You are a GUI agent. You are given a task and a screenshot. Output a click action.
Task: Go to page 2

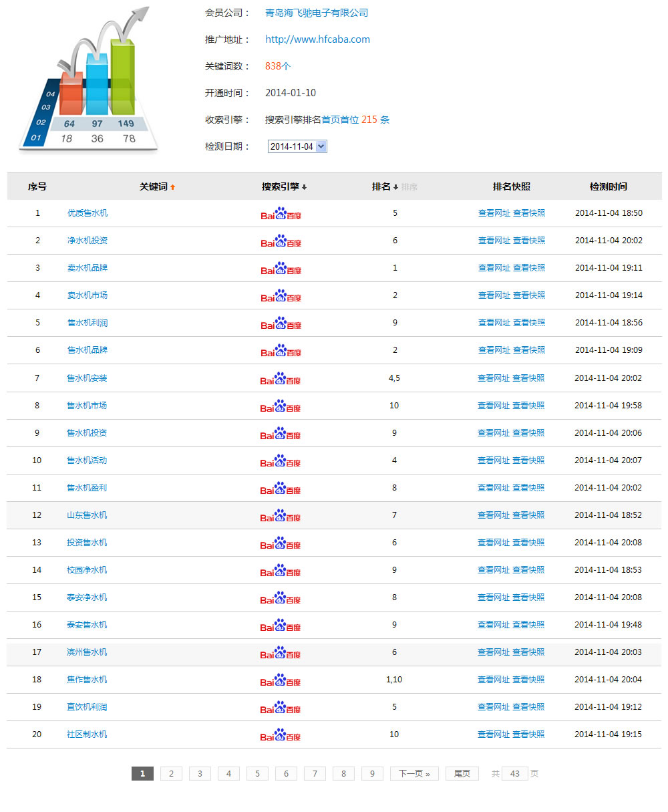tap(171, 774)
